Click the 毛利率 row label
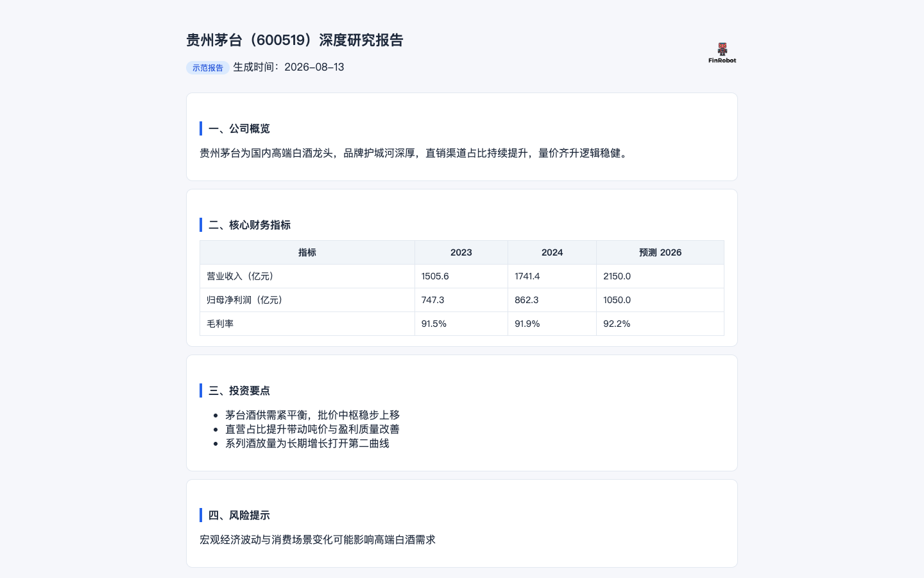This screenshot has width=924, height=578. [220, 324]
